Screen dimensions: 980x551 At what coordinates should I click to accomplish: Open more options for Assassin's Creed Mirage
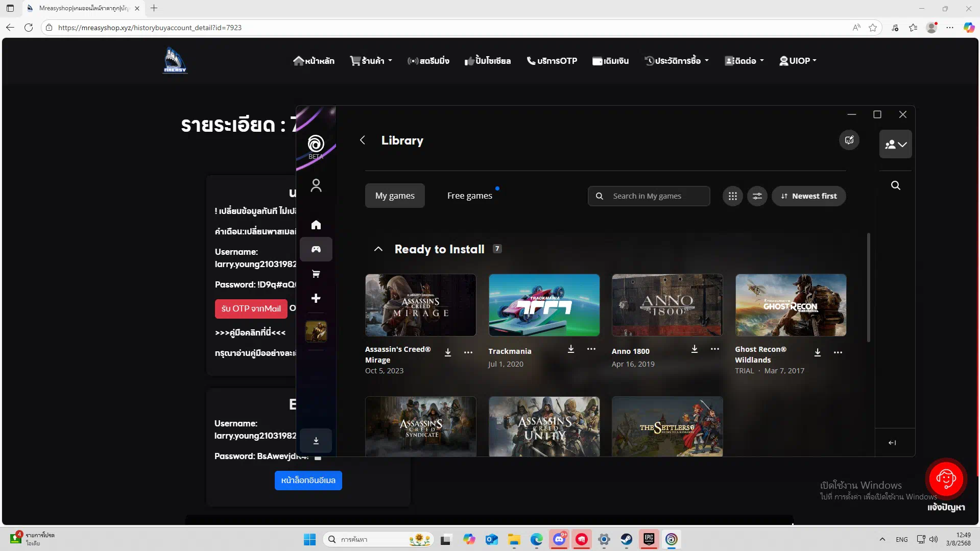click(x=468, y=352)
